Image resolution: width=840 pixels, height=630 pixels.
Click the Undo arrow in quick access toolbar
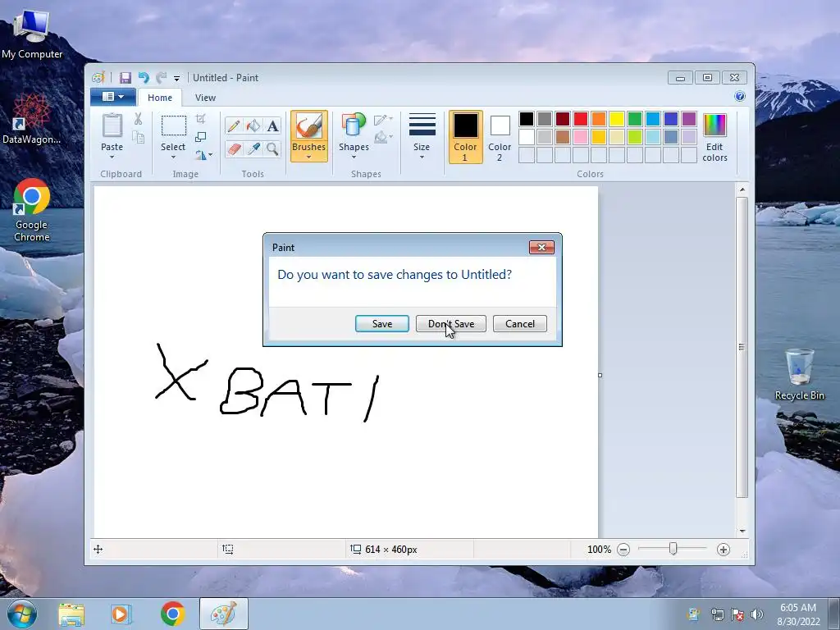coord(143,78)
